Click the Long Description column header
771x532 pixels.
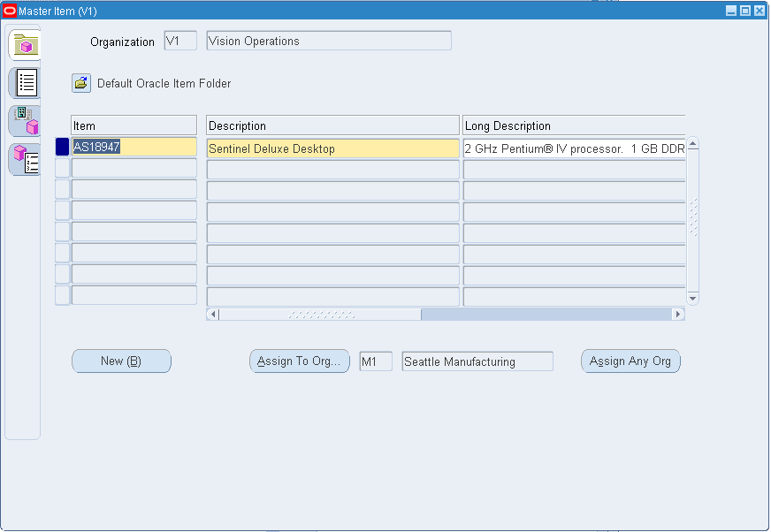574,125
